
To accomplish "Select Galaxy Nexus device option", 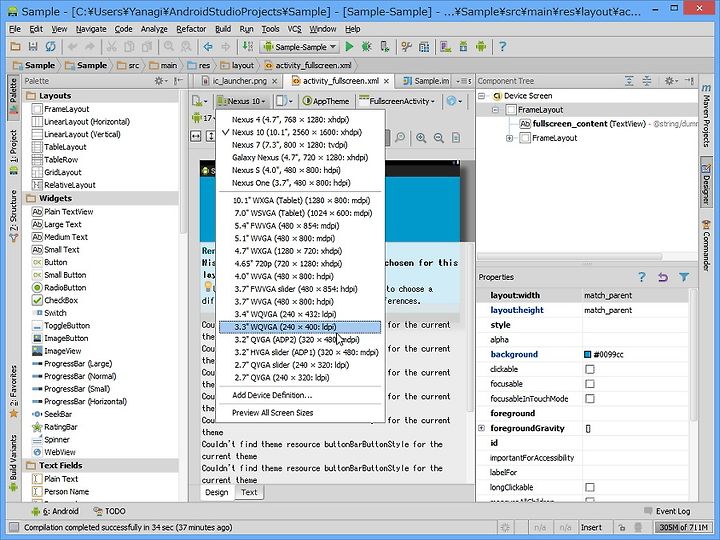I will click(x=300, y=158).
